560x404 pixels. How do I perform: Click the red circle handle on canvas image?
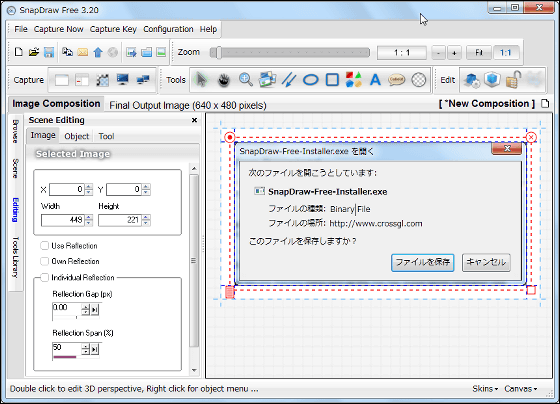tap(230, 137)
